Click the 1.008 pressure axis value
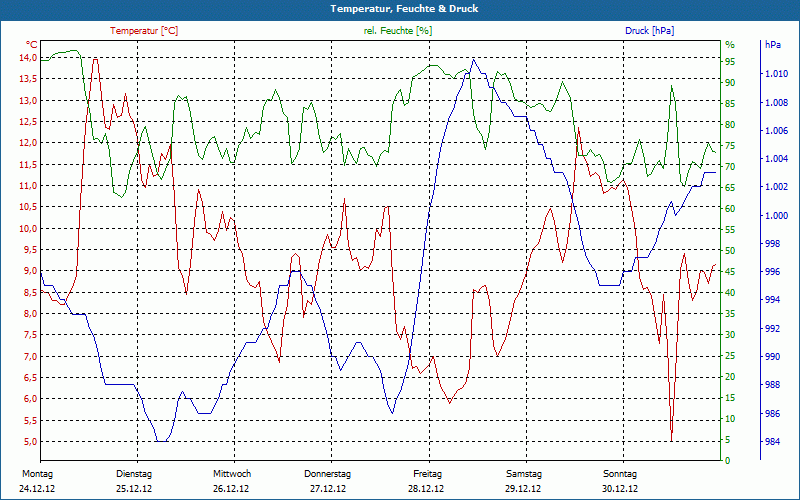The width and height of the screenshot is (800, 500). (x=776, y=103)
